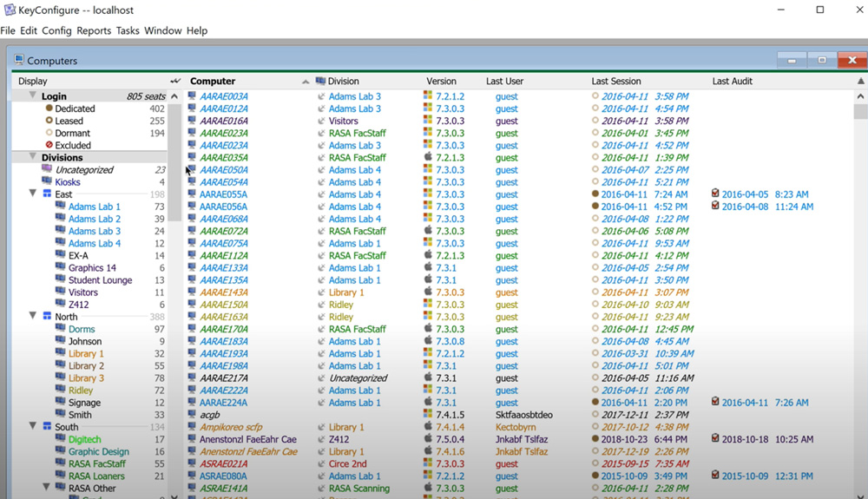
Task: Open the Tasks menu
Action: coord(128,30)
